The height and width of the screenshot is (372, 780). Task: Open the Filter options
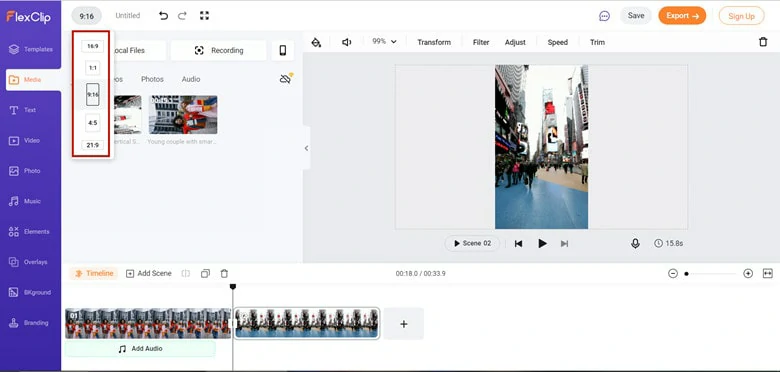tap(481, 42)
